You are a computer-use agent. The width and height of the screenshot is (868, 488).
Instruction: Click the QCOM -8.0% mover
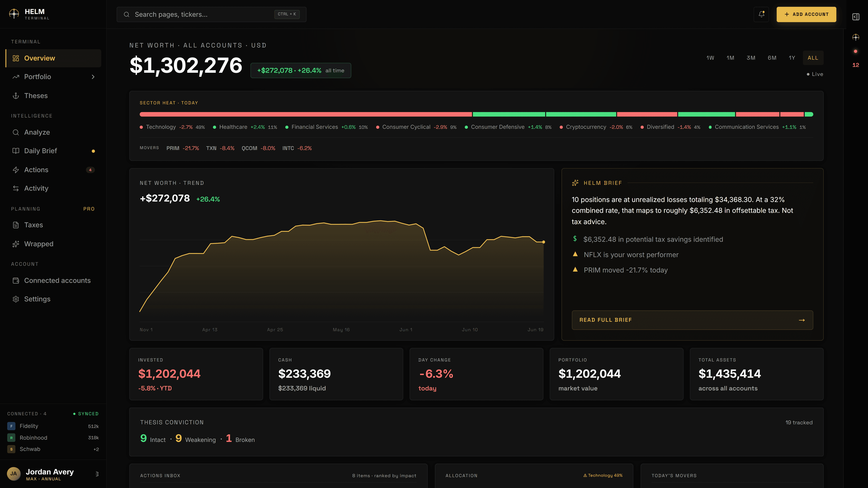point(258,148)
